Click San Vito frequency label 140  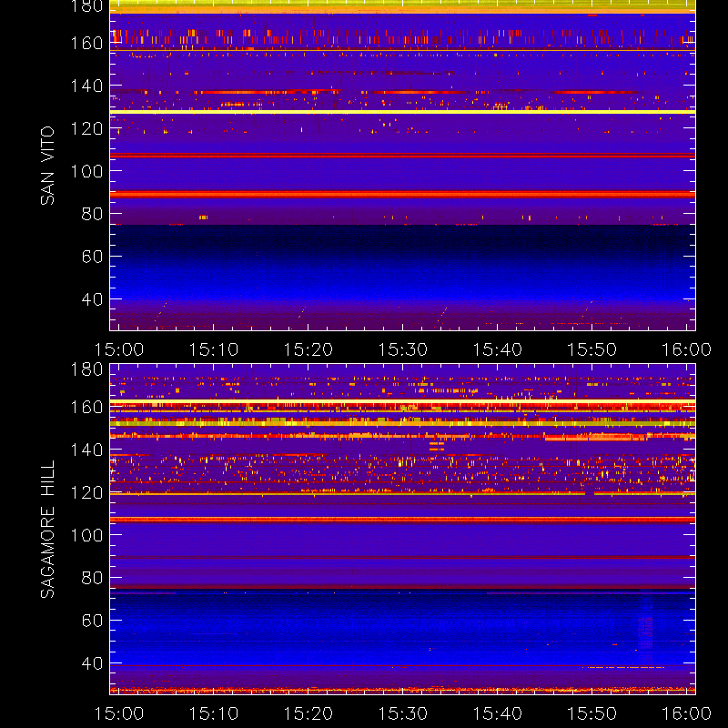(86, 86)
